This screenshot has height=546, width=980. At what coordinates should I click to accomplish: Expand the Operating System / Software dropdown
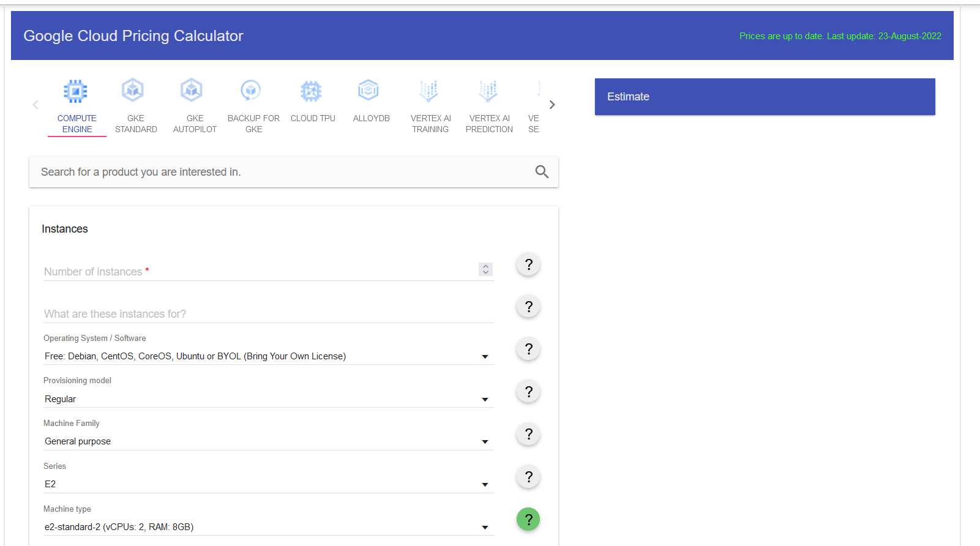tap(268, 356)
